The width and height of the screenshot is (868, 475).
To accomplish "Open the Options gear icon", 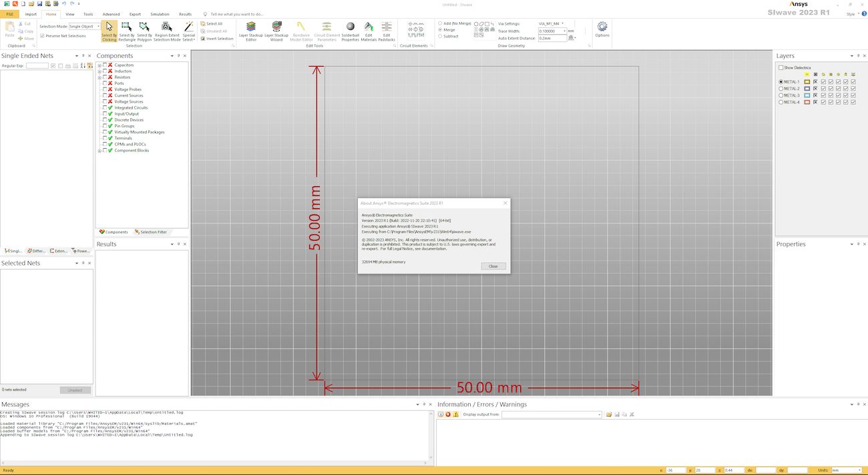I will (602, 29).
